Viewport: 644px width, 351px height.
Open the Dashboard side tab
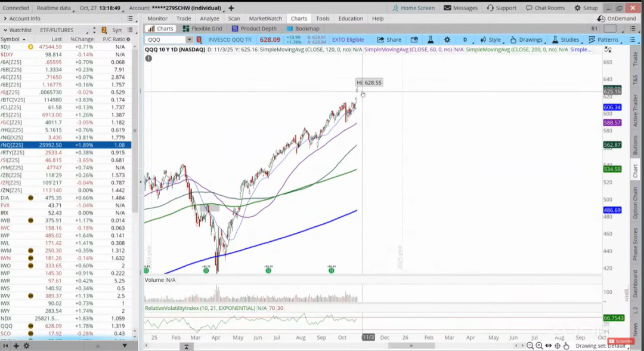(636, 284)
